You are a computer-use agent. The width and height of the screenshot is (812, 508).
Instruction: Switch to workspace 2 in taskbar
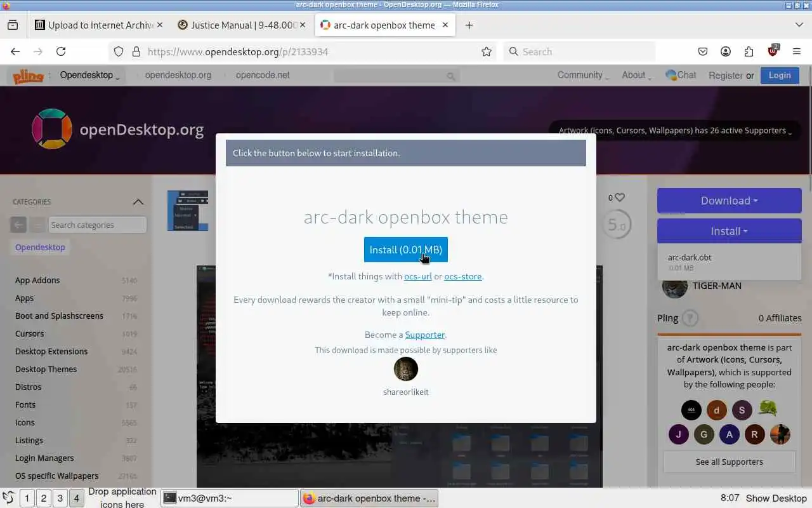click(x=44, y=498)
